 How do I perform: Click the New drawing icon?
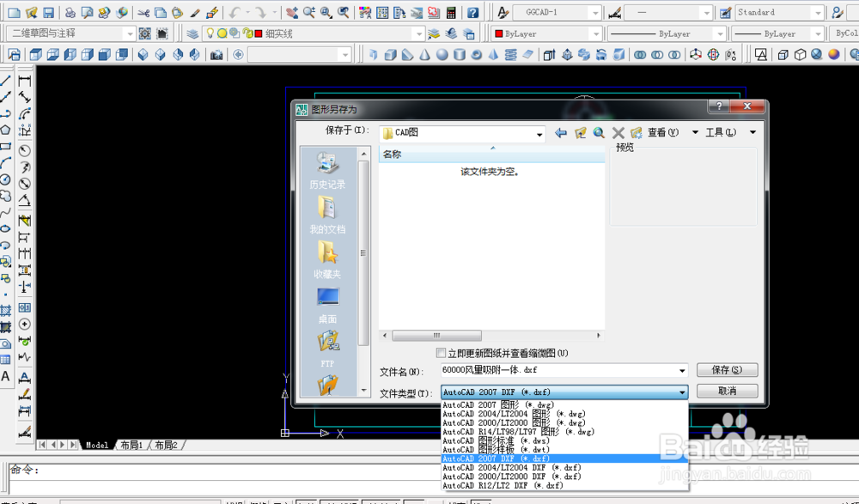coord(15,12)
